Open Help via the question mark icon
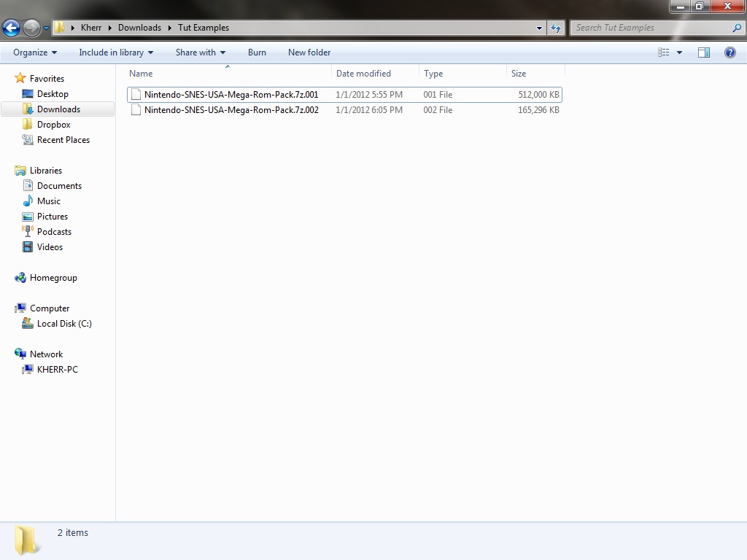 point(729,52)
